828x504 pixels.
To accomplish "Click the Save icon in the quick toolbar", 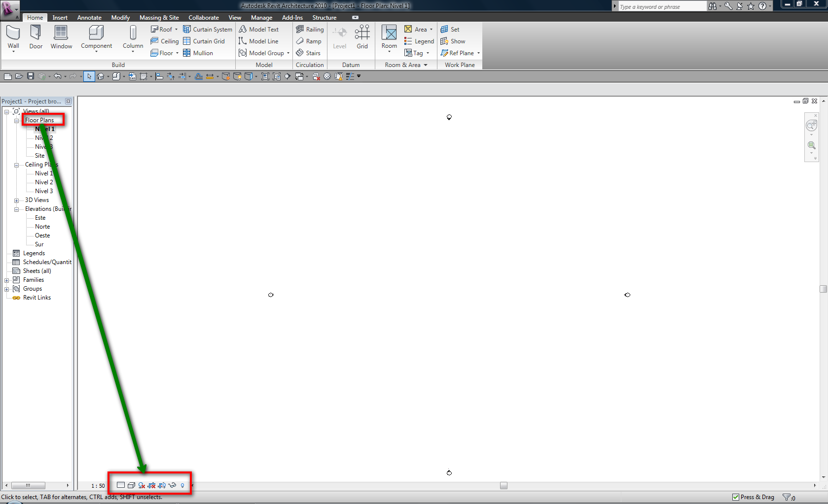I will 31,76.
